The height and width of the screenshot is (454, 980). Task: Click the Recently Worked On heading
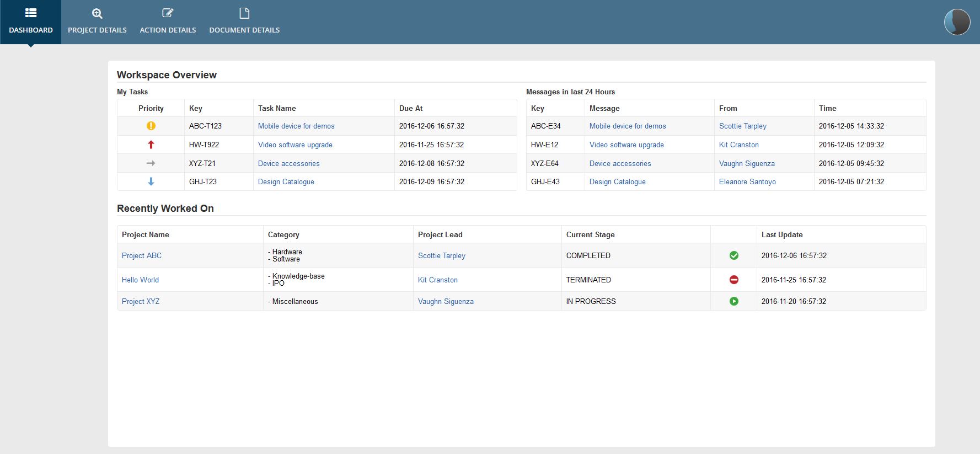[165, 209]
